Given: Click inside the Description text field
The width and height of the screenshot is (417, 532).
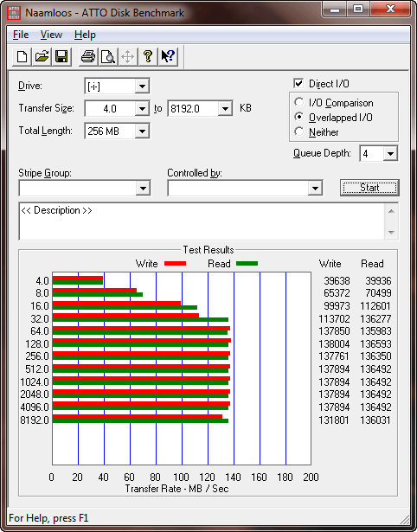Looking at the screenshot, I should (202, 221).
